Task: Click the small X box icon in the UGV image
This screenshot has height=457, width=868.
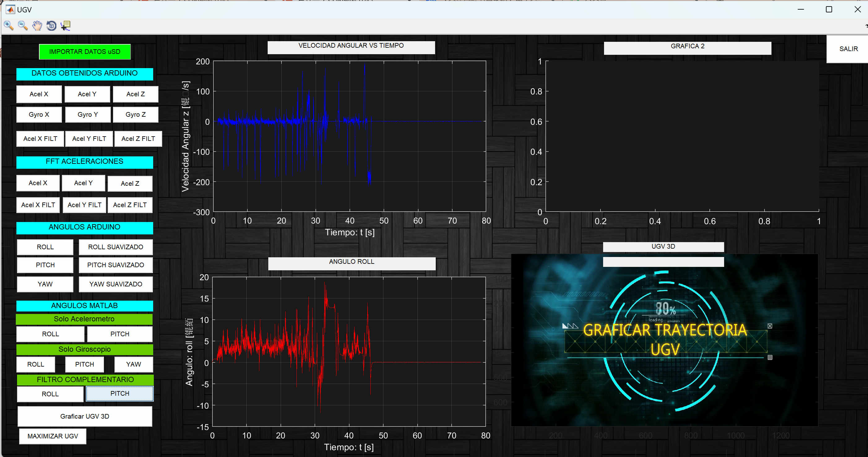Action: click(x=770, y=326)
